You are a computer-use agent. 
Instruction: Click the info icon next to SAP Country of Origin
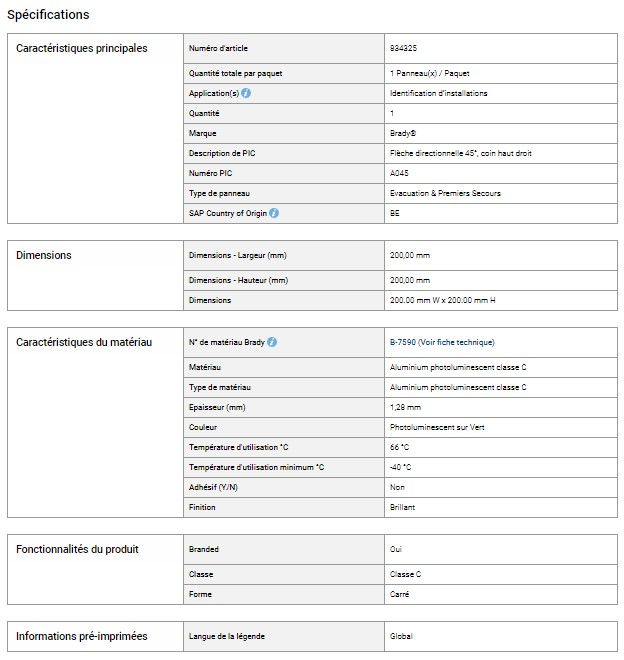pos(274,213)
